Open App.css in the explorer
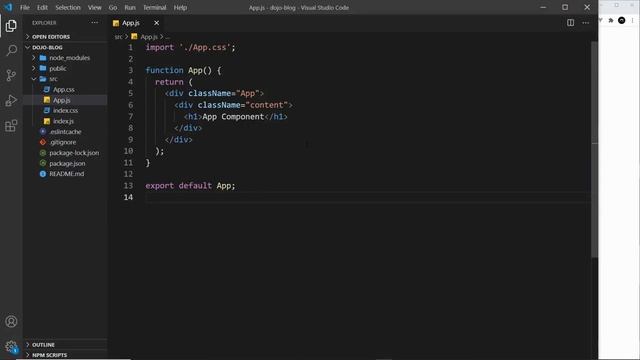 [65, 89]
